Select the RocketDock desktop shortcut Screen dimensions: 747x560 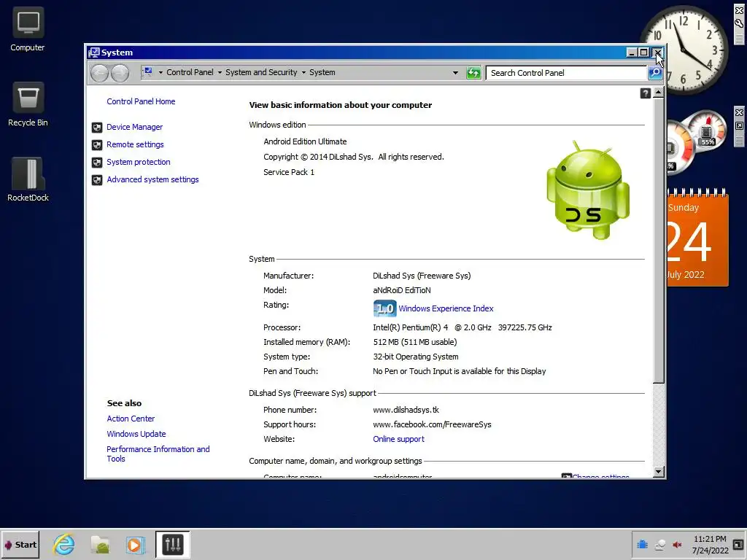28,179
